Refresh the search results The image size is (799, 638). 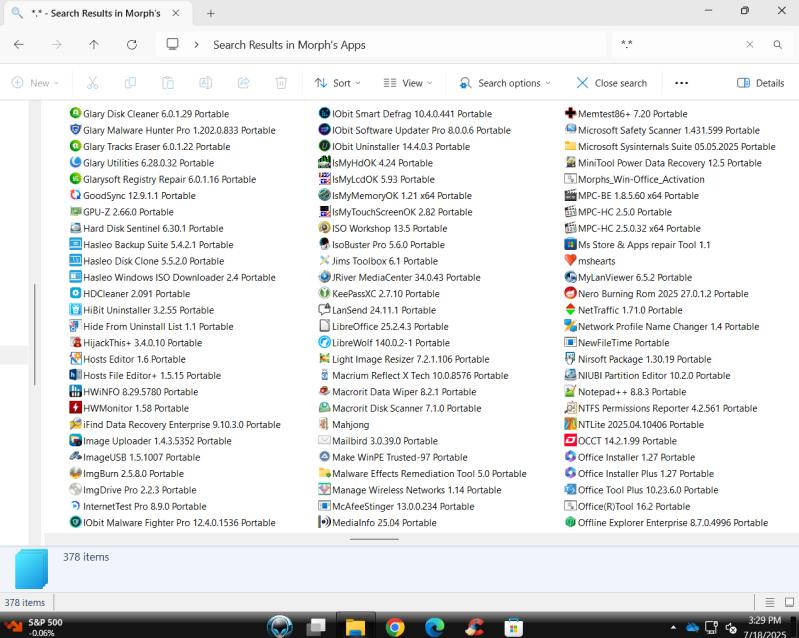point(132,45)
